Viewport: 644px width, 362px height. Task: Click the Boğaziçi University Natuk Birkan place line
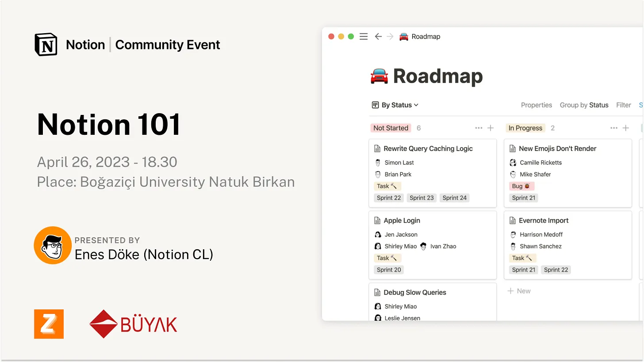[x=166, y=182]
